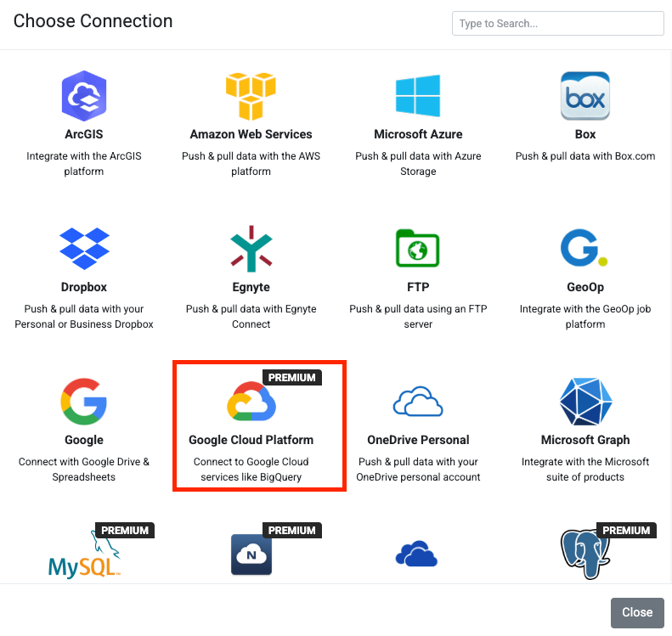Click the Egnyte title text
Screen dimensions: 672x636
point(251,287)
